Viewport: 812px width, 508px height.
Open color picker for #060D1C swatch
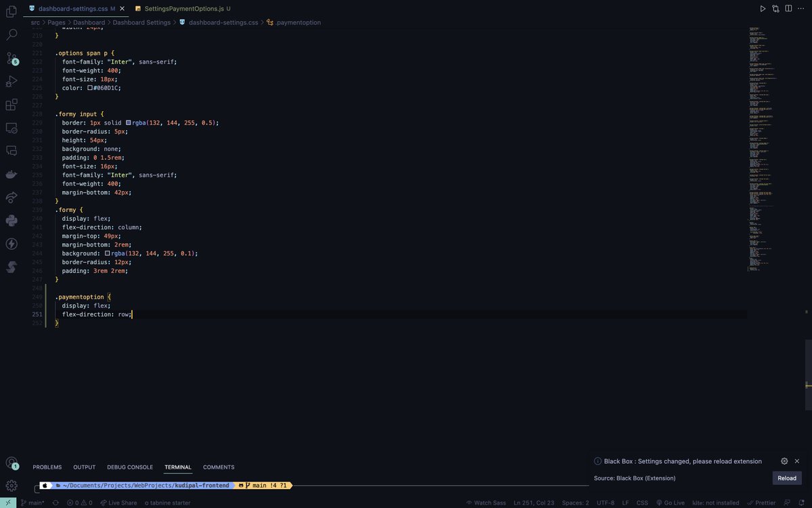click(x=90, y=88)
